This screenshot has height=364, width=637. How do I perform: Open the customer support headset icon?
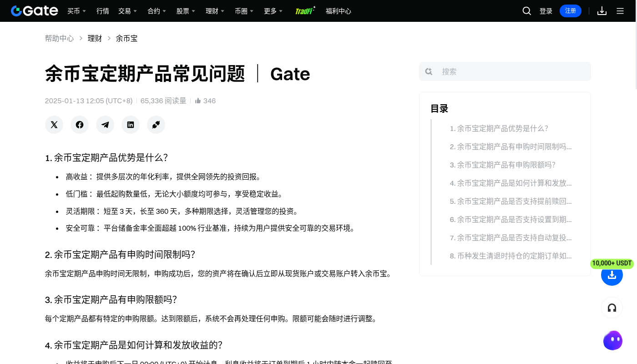[612, 308]
